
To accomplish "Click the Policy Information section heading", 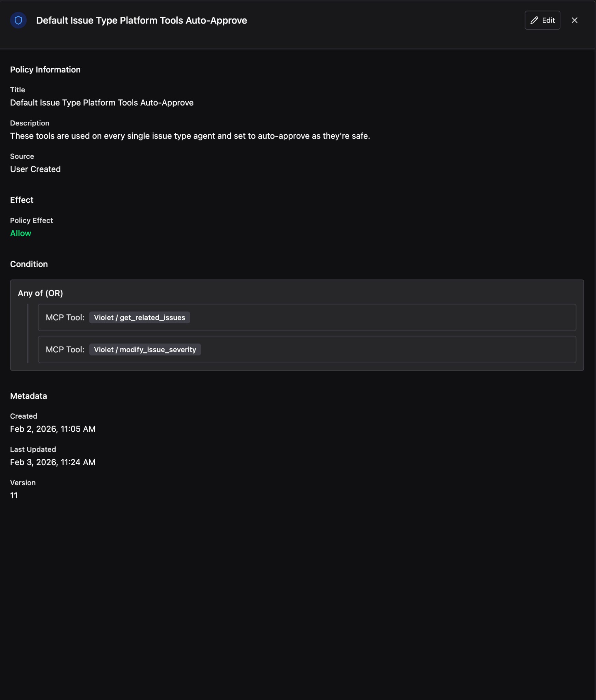I will pos(45,70).
